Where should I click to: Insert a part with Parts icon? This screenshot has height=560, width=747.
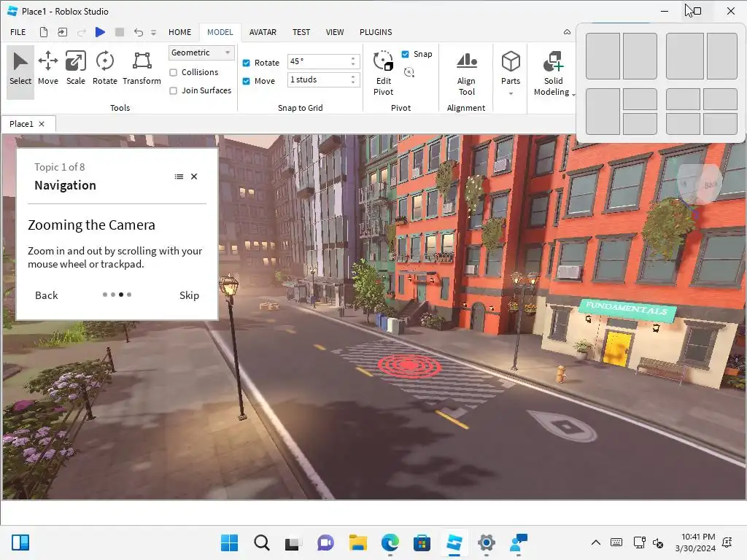tap(511, 62)
